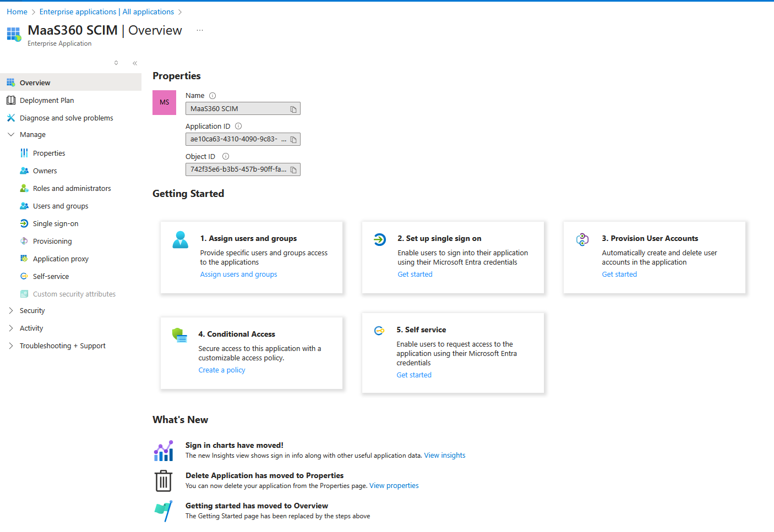Collapse the Manage section
The width and height of the screenshot is (774, 532).
(11, 135)
